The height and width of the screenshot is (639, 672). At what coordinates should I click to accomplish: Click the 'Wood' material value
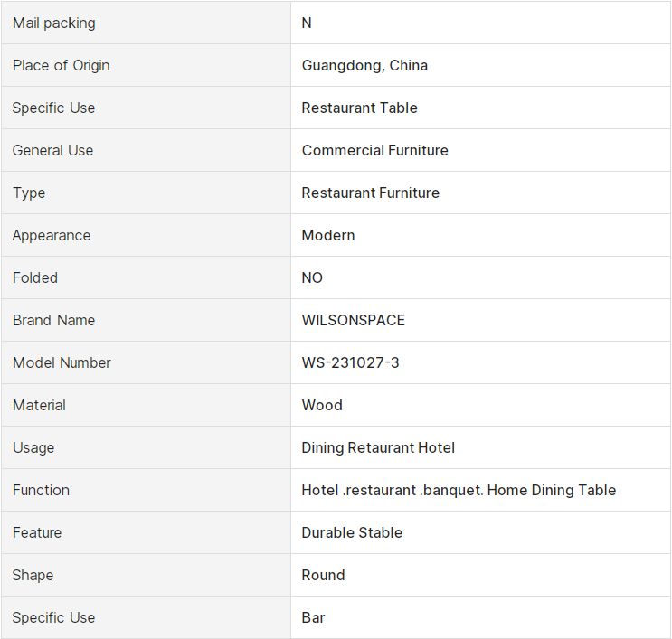coord(322,405)
